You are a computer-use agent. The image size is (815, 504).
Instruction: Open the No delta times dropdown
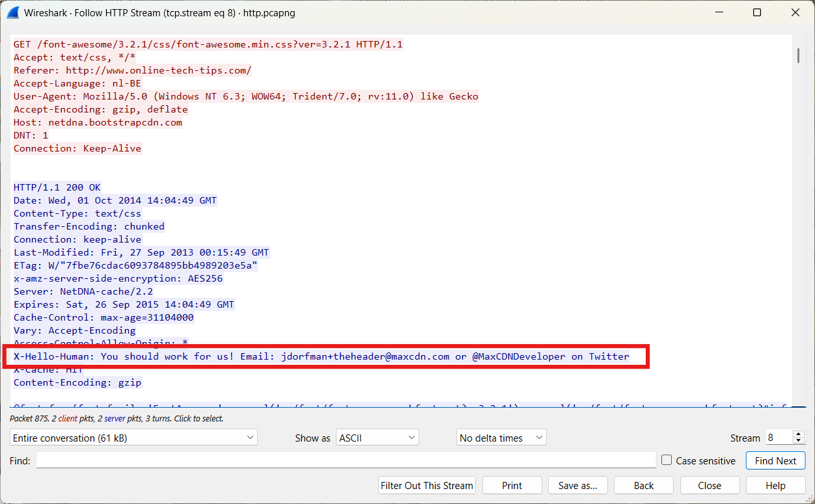[x=501, y=438]
